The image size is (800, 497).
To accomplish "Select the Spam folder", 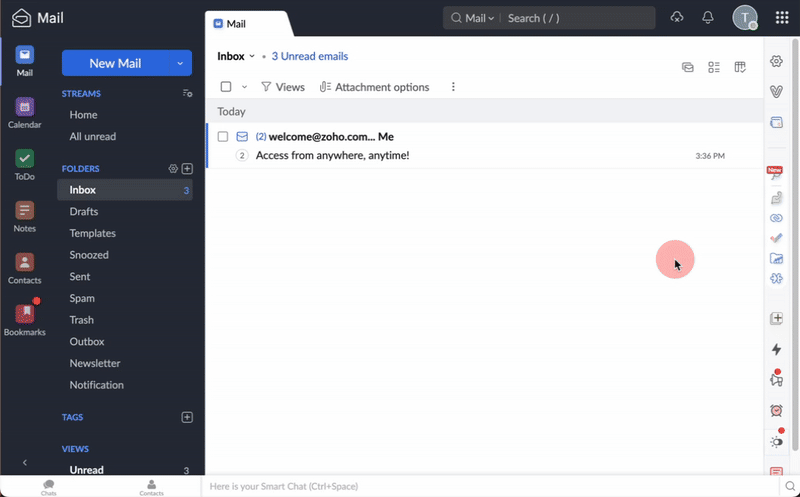I will tap(82, 298).
